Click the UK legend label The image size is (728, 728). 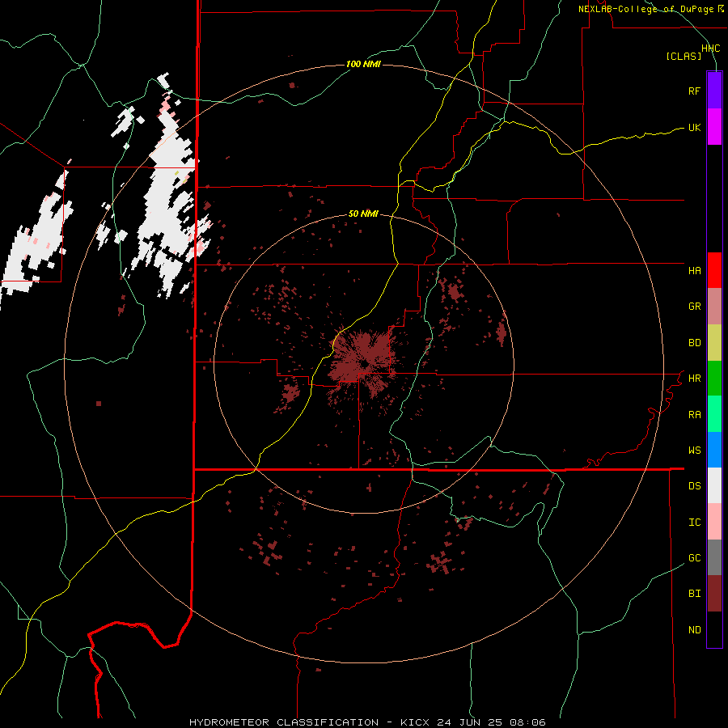coord(694,127)
